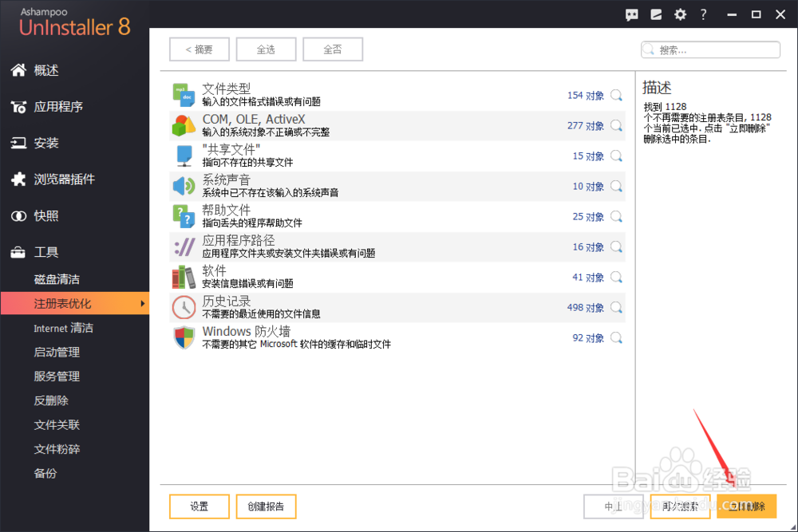Click the COM, OLE, ActiveX category icon

click(184, 126)
